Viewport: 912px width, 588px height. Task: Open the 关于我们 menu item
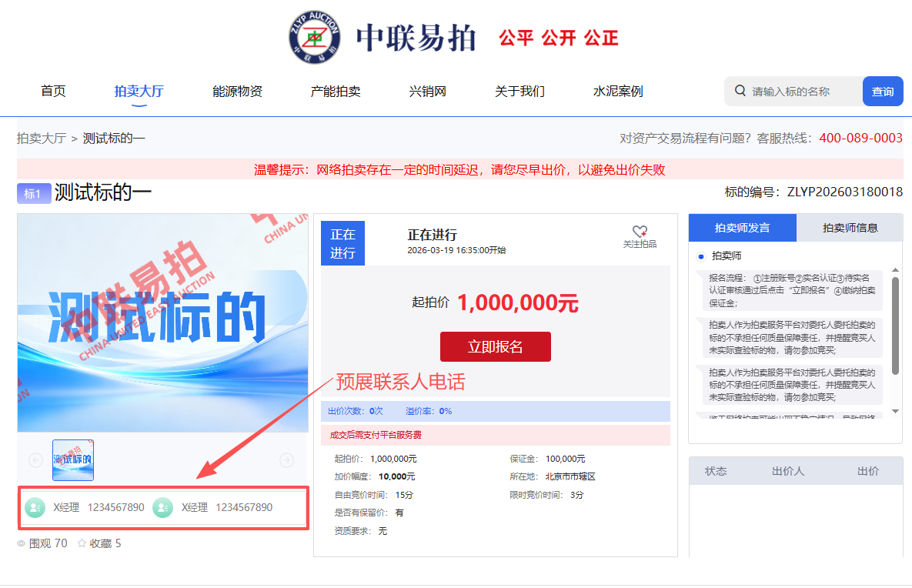click(x=520, y=92)
